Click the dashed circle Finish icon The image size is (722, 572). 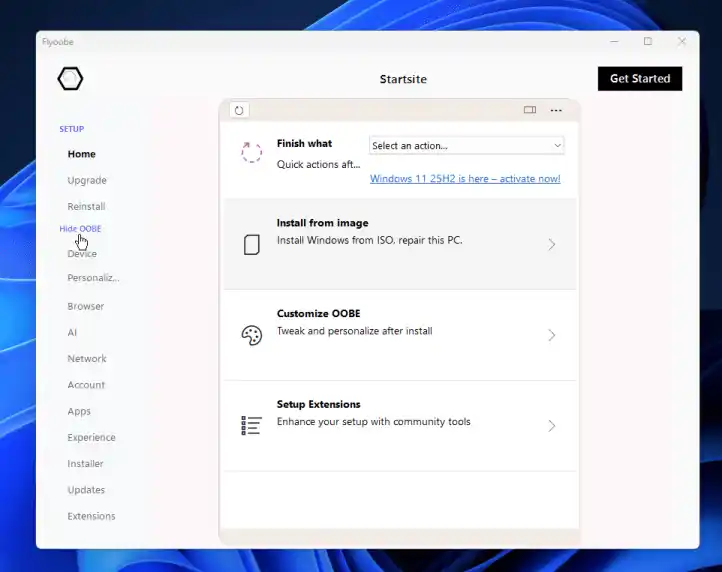tap(251, 153)
